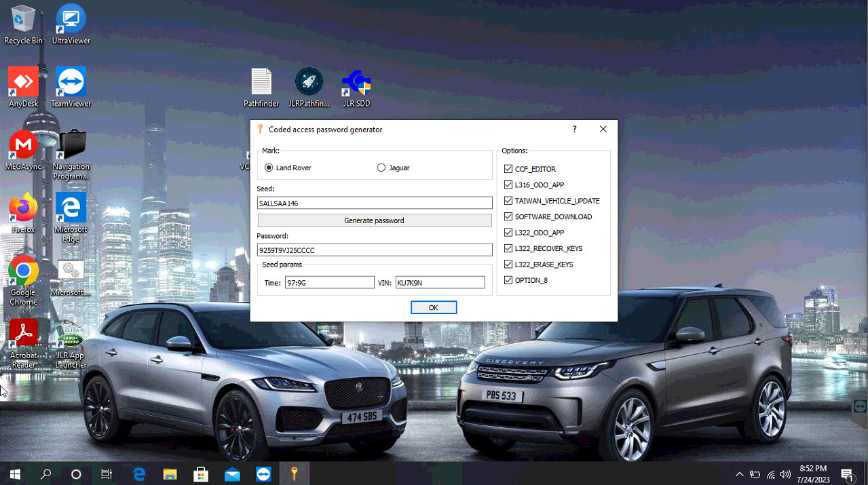Toggle the L322_RECOVER_KEYS checkbox

[x=508, y=248]
